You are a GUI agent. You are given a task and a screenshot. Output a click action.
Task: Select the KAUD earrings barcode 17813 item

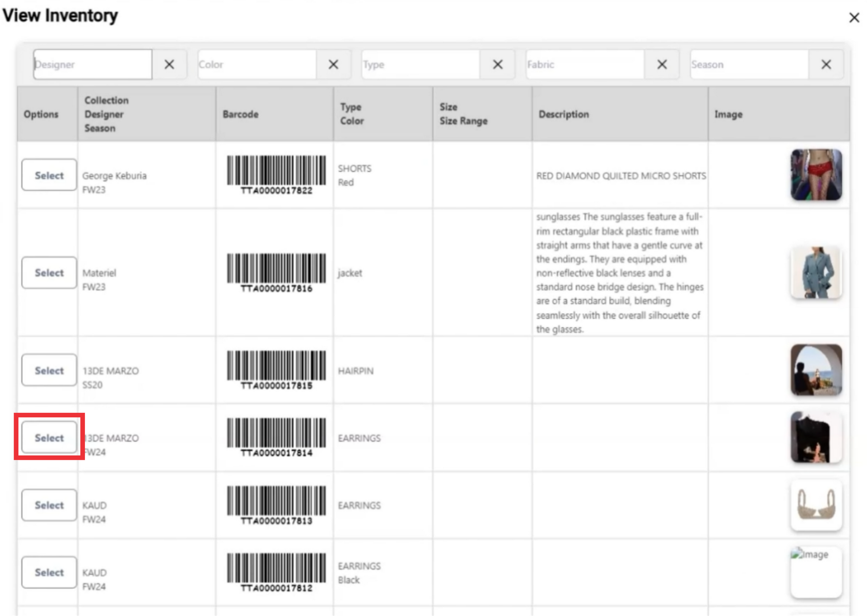coord(49,505)
